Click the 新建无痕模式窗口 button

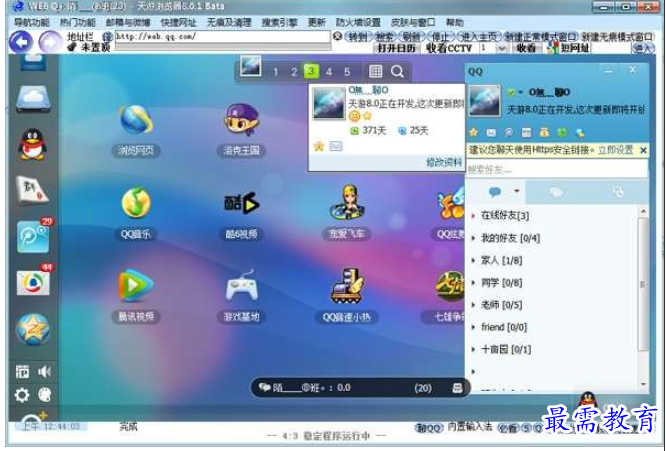coord(617,37)
